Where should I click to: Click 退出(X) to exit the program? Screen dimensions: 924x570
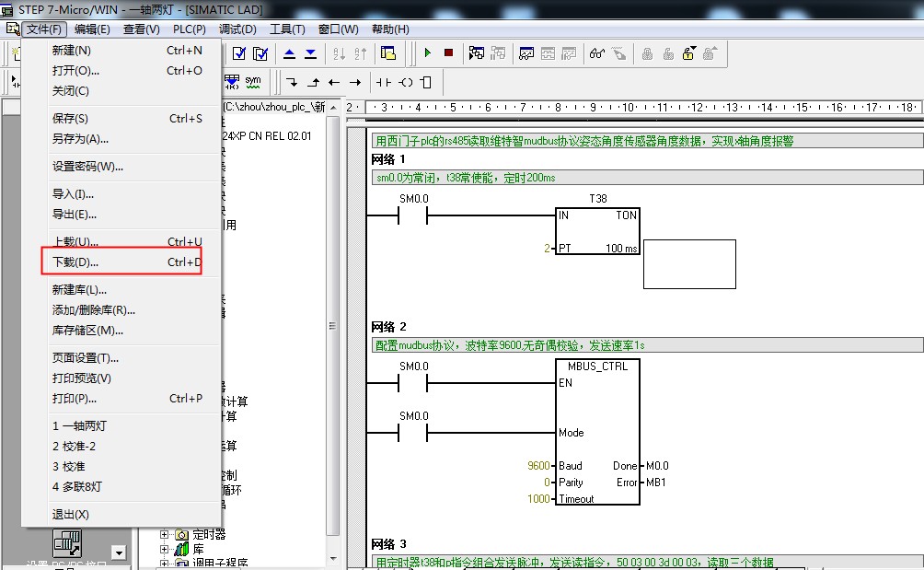click(x=71, y=515)
